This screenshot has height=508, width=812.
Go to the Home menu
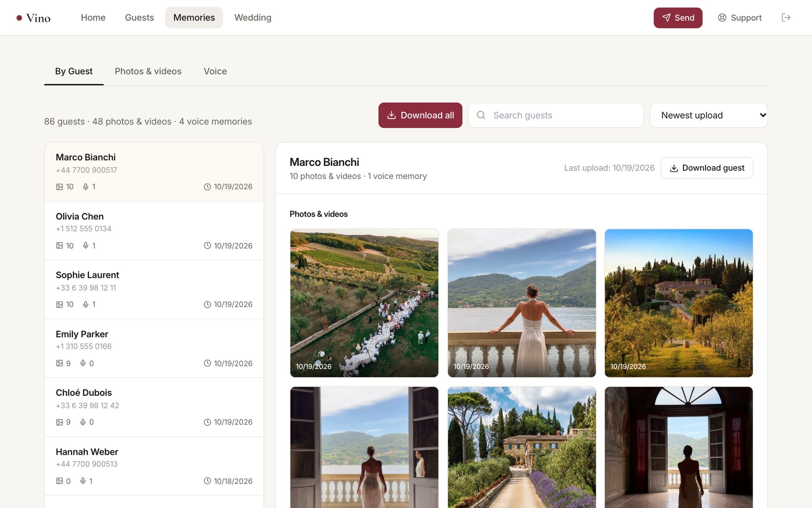pos(93,17)
